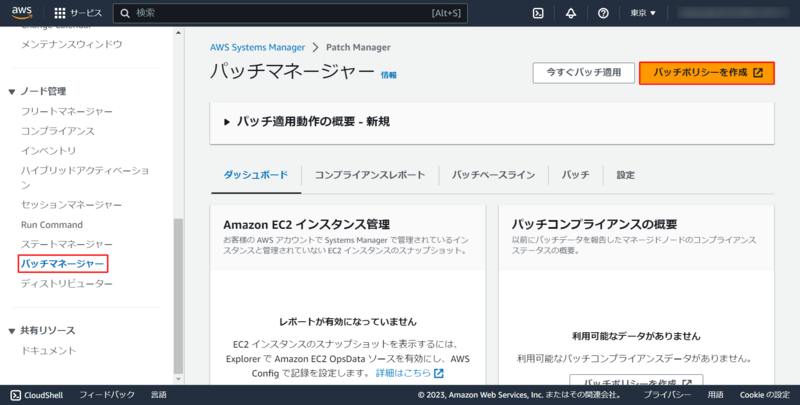
Task: Open the 情報 info link
Action: (388, 75)
